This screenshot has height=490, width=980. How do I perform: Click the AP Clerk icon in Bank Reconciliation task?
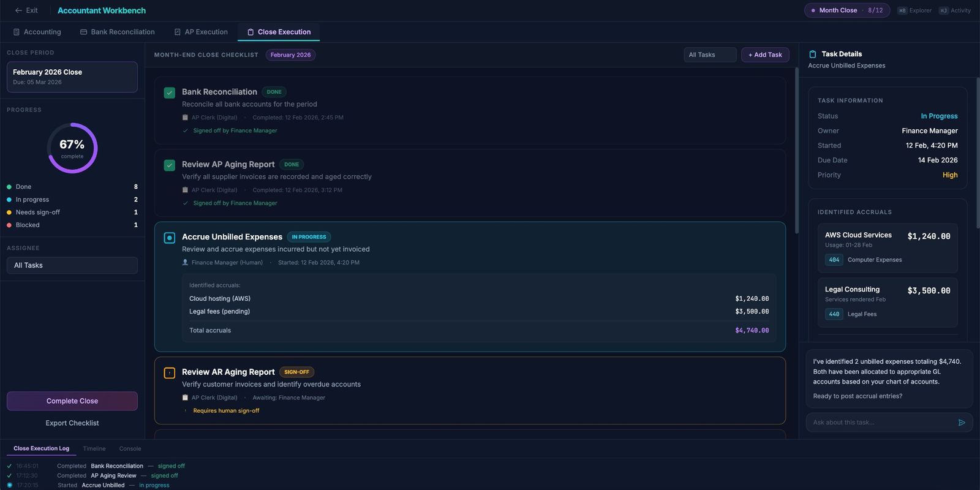[185, 118]
